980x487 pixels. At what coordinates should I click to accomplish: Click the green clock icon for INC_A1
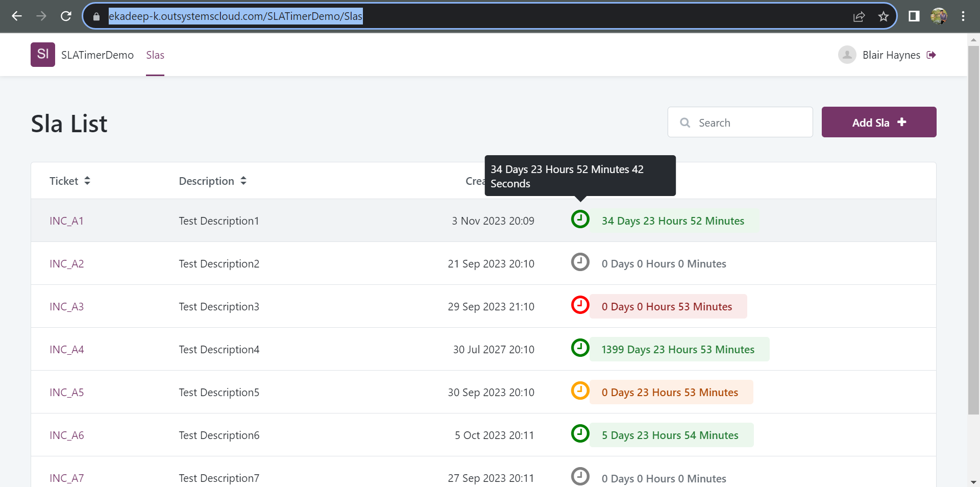pyautogui.click(x=580, y=219)
